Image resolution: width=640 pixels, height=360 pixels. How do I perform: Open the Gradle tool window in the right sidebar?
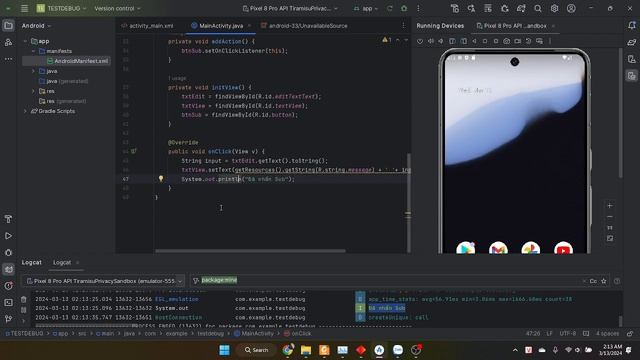(632, 42)
